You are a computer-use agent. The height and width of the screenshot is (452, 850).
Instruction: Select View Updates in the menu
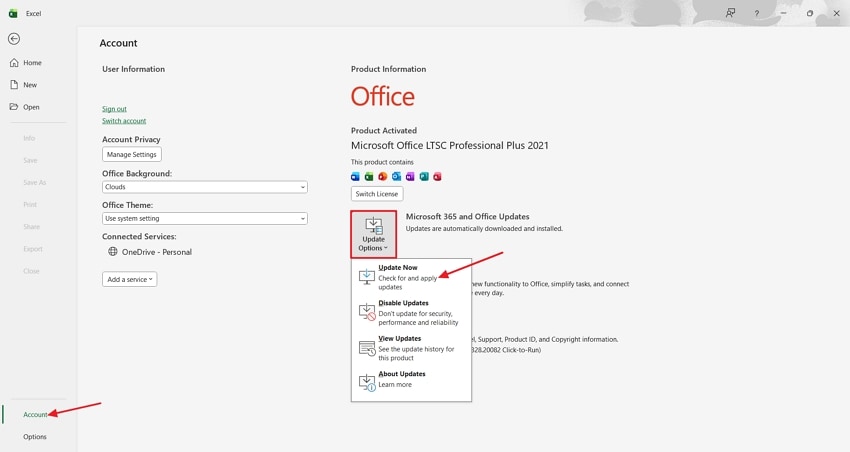[411, 348]
